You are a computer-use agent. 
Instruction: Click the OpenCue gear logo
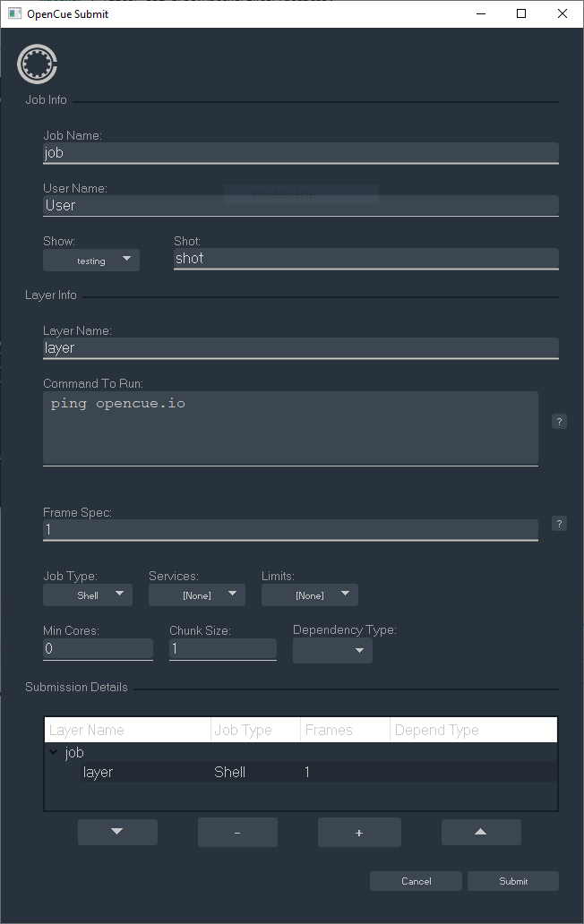tap(37, 64)
